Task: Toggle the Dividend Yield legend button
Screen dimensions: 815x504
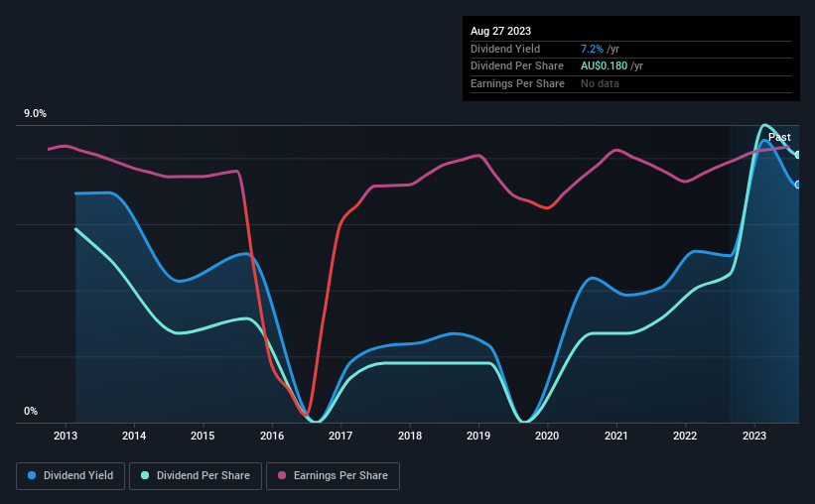Action: [x=70, y=476]
